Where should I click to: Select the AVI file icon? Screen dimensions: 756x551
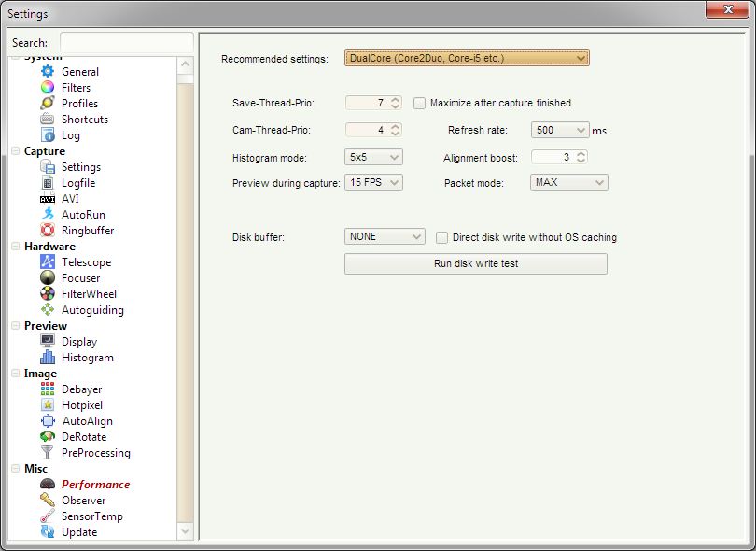tap(48, 198)
